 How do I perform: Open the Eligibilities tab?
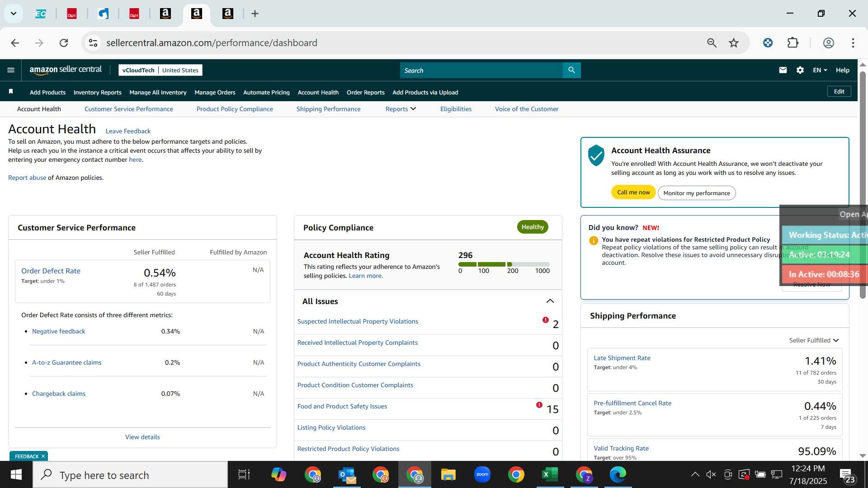pos(456,109)
